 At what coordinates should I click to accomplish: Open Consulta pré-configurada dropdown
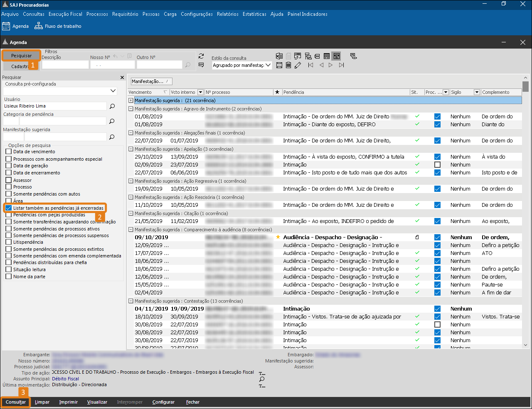tap(113, 91)
